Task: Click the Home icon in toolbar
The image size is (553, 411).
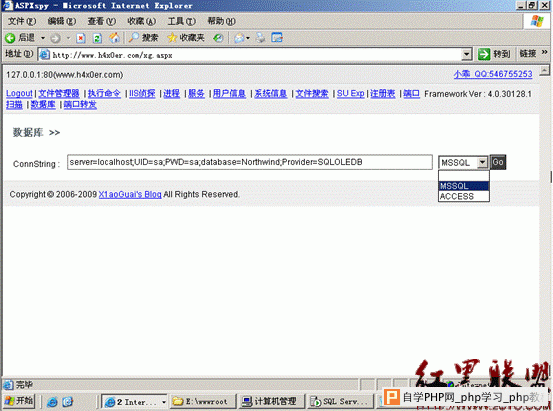Action: coord(114,38)
